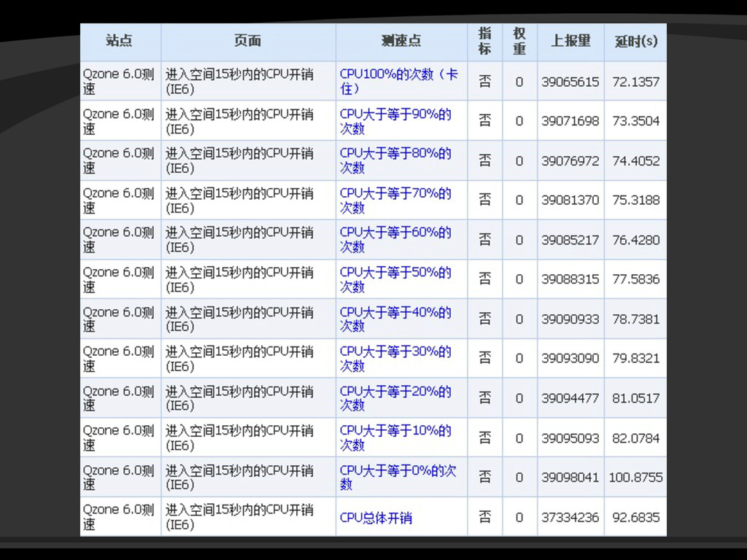Viewport: 747px width, 560px height.
Task: Click Qzone 6.0测速 in the CPU总体开销 row
Action: pos(118,517)
